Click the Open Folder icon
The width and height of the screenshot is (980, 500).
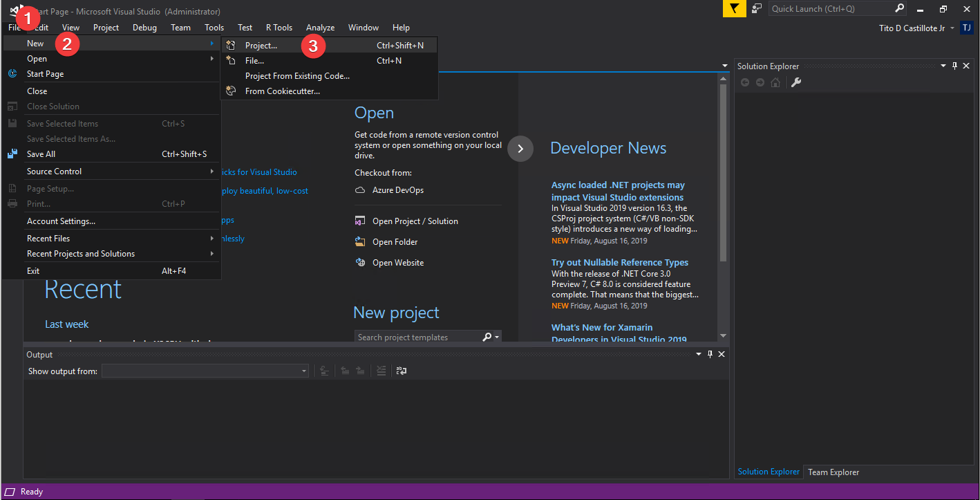coord(360,241)
